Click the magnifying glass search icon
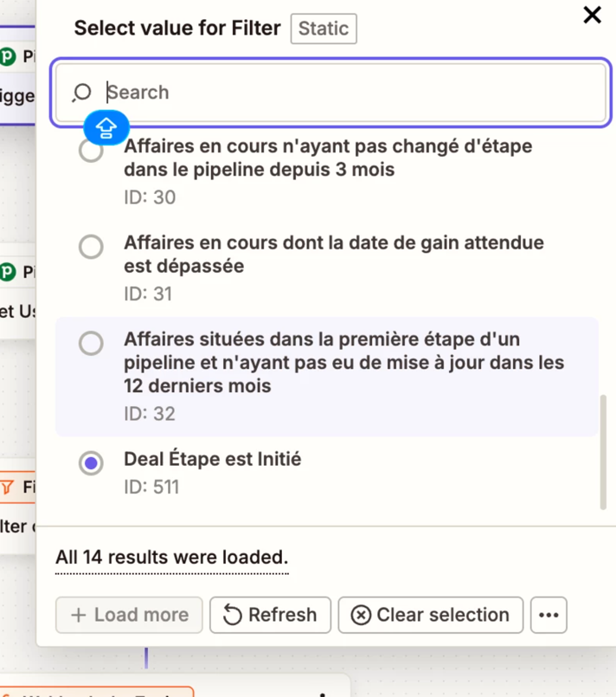 pyautogui.click(x=82, y=93)
